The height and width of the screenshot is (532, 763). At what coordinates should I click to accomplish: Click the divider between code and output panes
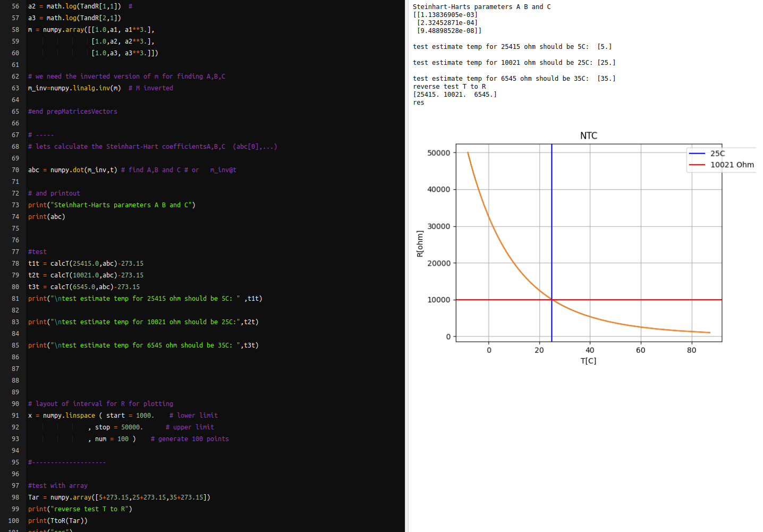[406, 266]
